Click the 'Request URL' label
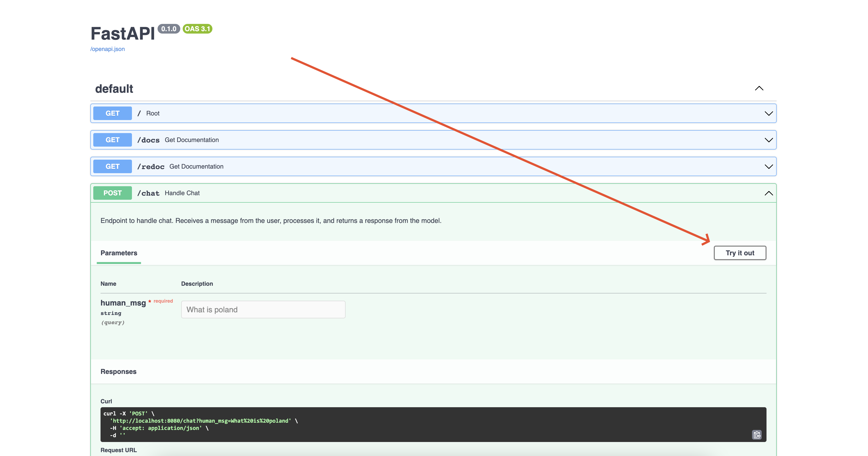 pos(119,450)
